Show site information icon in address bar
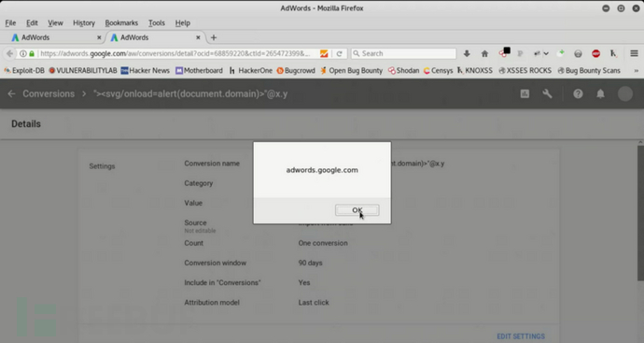 pyautogui.click(x=23, y=53)
